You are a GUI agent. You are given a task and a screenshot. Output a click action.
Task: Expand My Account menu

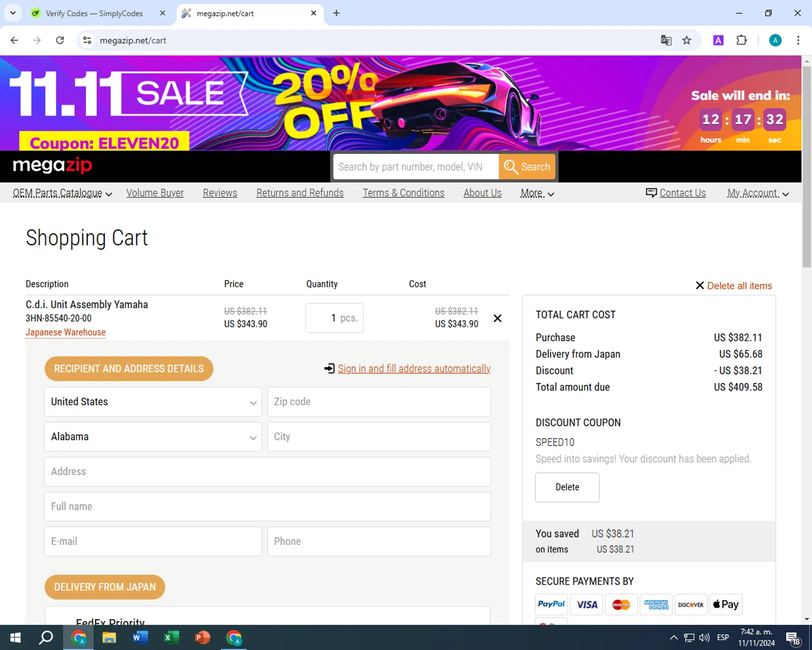click(758, 193)
